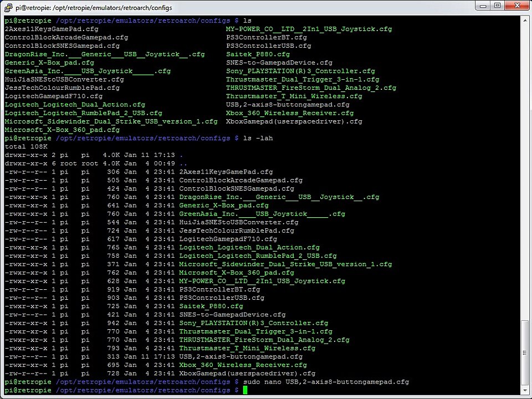The image size is (532, 399).
Task: Click permissions of 2Axes11KeysGamePad.cfg row
Action: (26, 172)
